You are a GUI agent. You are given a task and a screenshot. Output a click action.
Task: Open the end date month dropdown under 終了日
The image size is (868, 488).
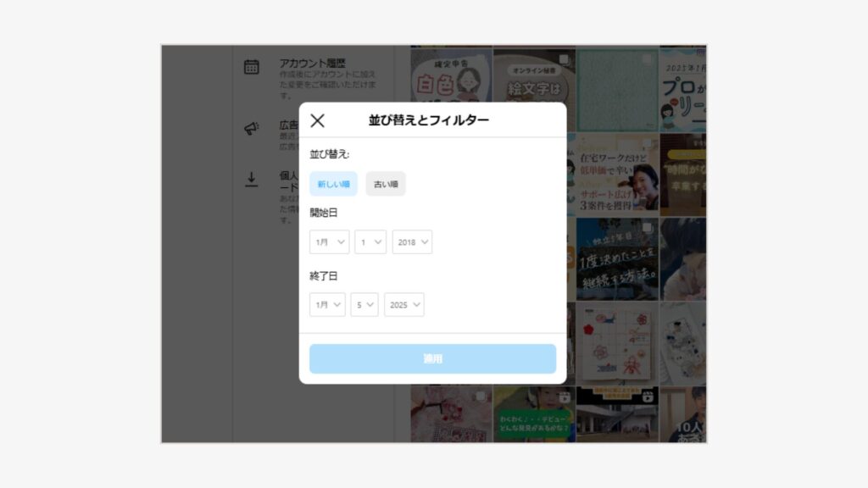tap(326, 304)
